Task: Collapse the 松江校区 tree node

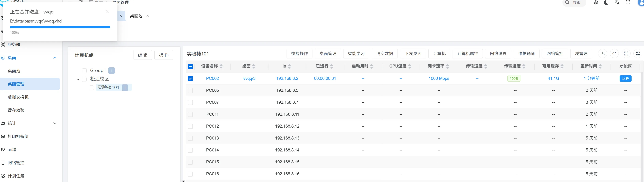Action: pos(78,79)
